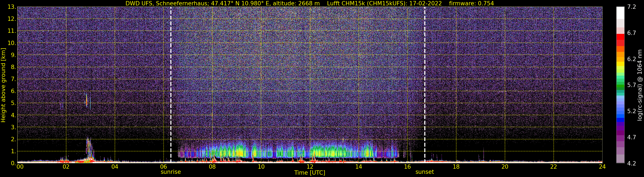Click the y-axis tick label 7
The height and width of the screenshot is (177, 644).
click(x=13, y=79)
